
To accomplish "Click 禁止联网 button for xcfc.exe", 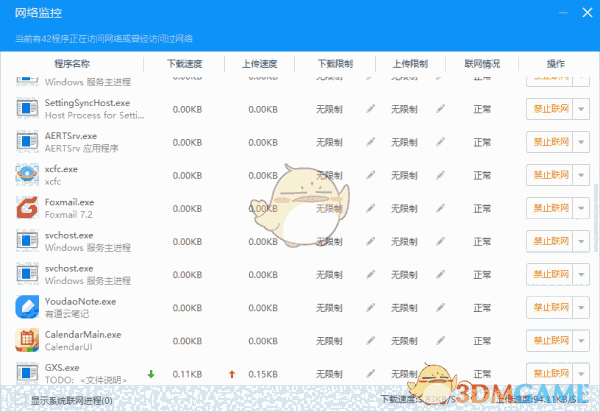I will pyautogui.click(x=549, y=175).
